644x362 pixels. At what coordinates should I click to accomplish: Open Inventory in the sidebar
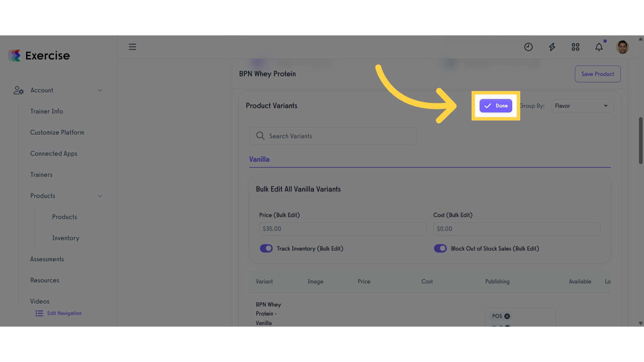(x=66, y=238)
